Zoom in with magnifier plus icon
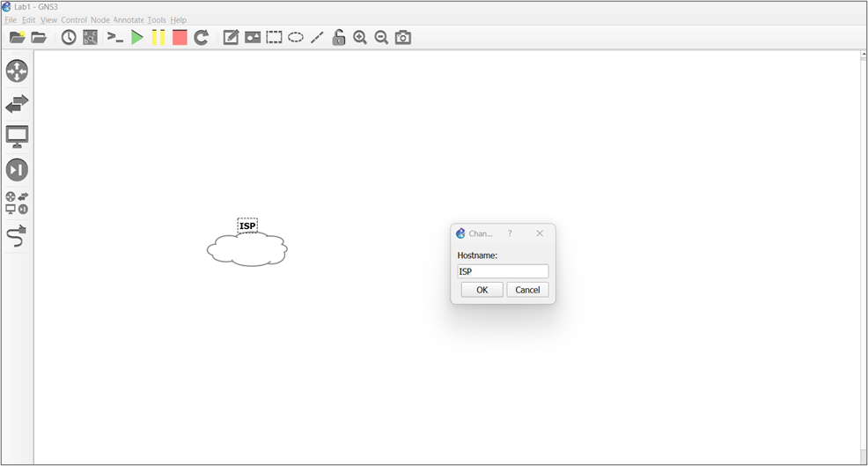 coord(360,38)
